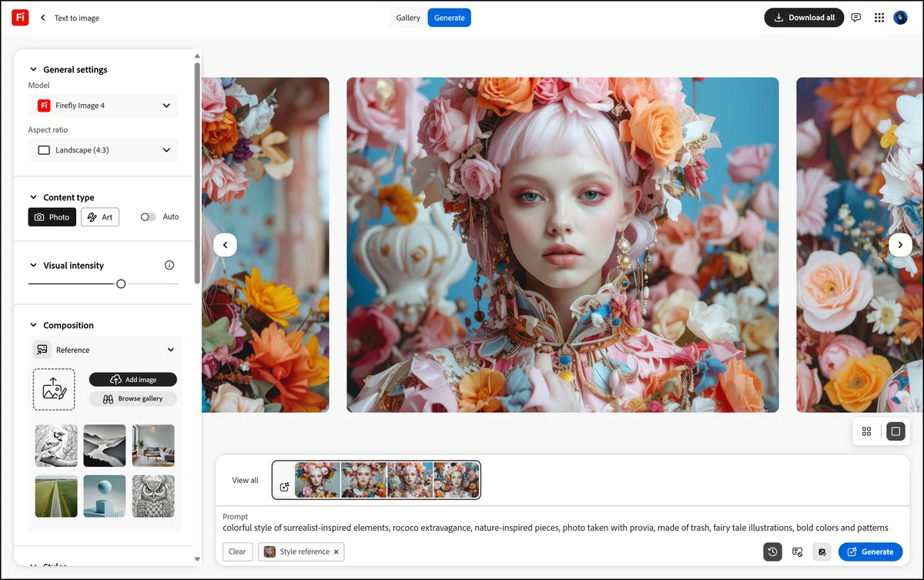Expand the Reference dropdown chevron
This screenshot has width=924, height=580.
coord(171,350)
